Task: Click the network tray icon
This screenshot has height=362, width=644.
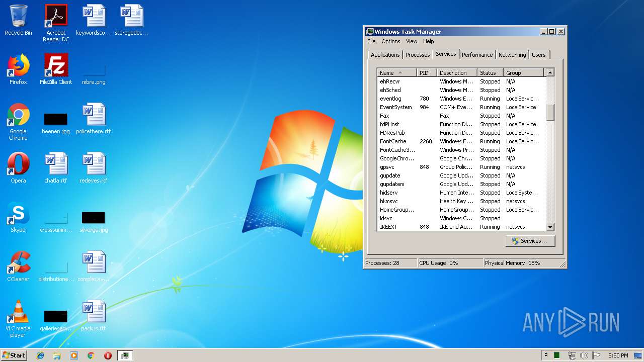Action: click(572, 355)
